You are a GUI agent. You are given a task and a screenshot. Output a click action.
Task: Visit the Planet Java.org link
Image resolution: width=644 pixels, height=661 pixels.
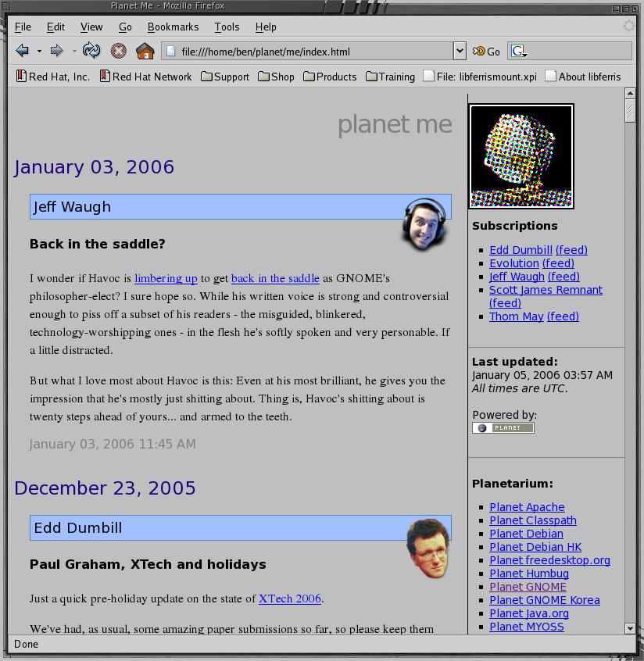click(529, 613)
